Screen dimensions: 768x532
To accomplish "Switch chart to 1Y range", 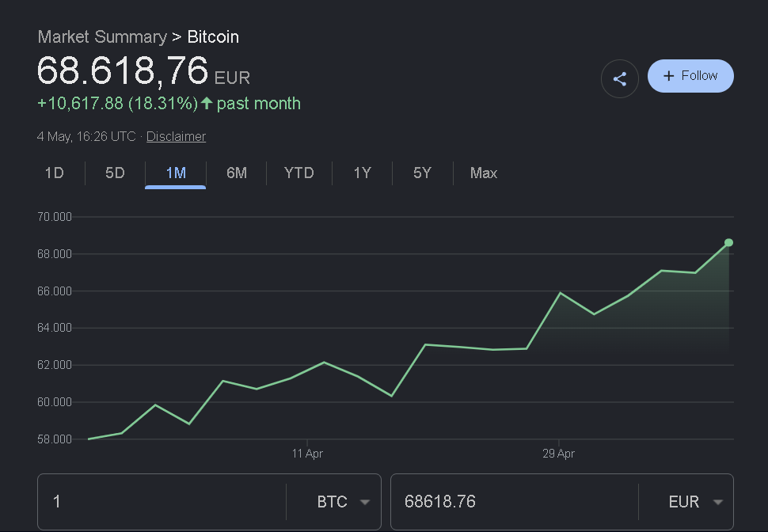I will point(363,173).
